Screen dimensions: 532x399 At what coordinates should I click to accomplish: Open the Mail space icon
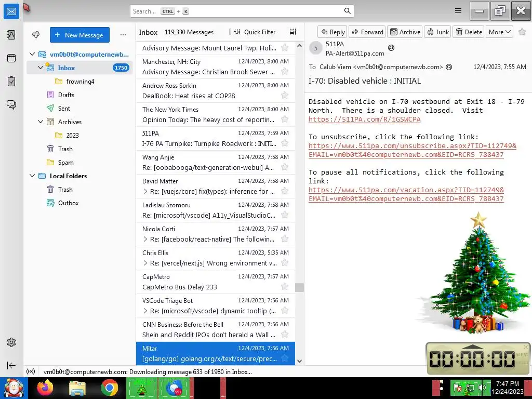[x=11, y=11]
